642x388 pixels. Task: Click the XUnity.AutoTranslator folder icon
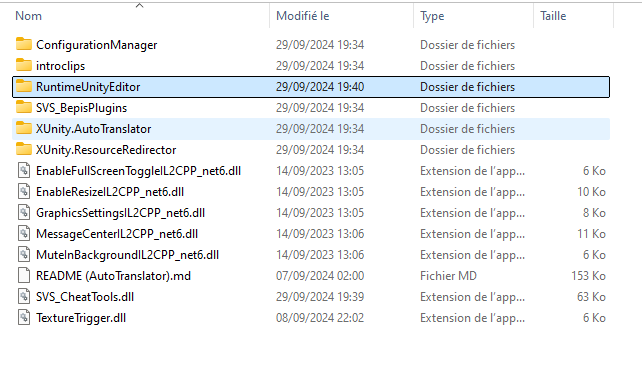24,128
